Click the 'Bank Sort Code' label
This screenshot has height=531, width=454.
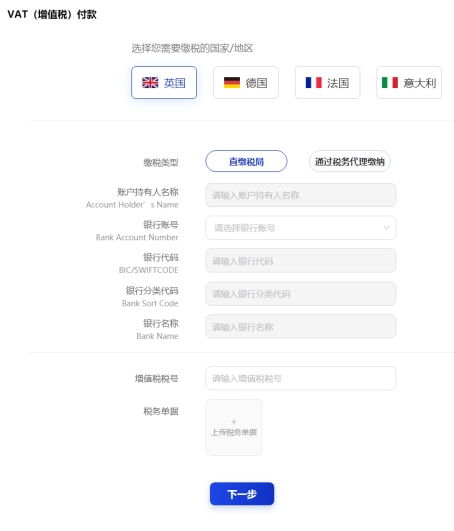[150, 303]
